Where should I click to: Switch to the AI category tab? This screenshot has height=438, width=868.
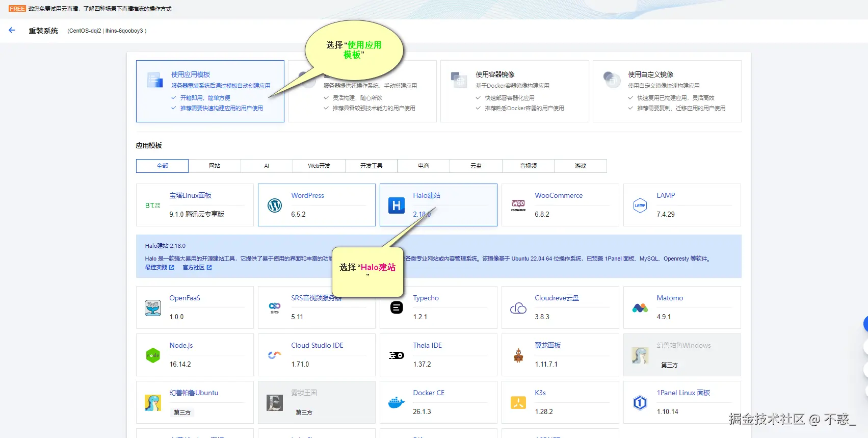[x=267, y=166]
